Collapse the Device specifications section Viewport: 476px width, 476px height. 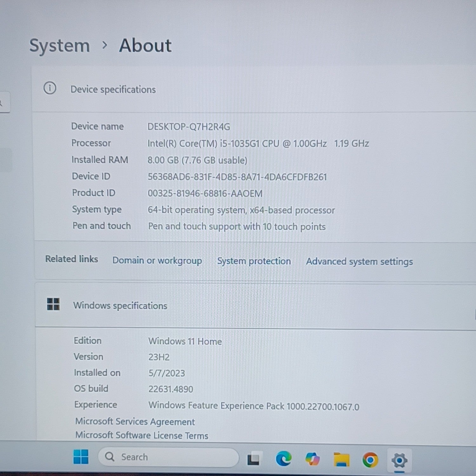(x=254, y=89)
